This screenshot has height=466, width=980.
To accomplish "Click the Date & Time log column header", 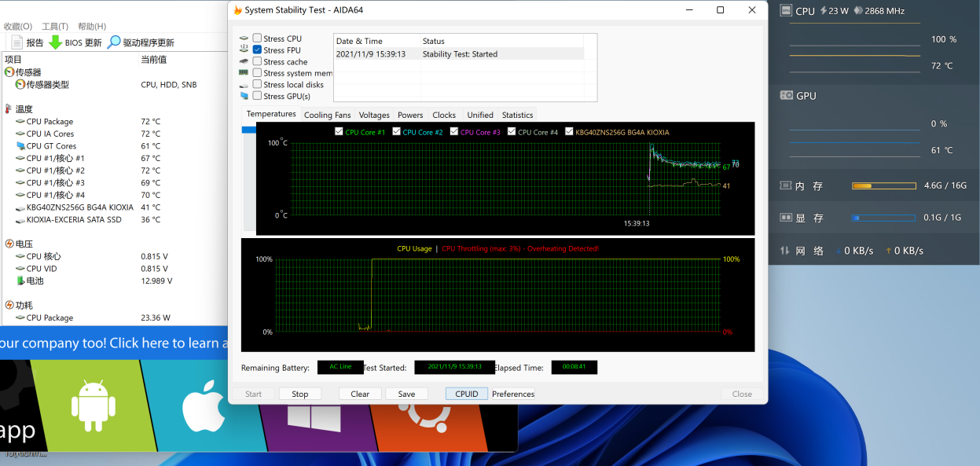I will pyautogui.click(x=376, y=41).
